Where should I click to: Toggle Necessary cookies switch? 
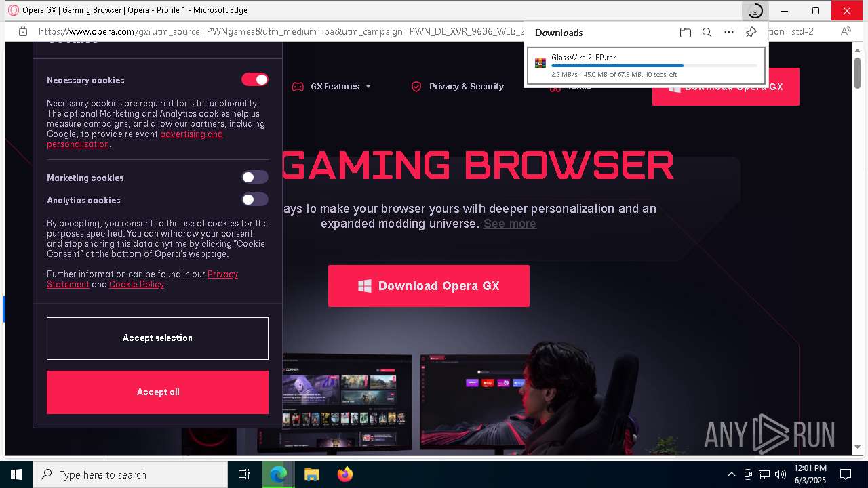click(x=255, y=79)
